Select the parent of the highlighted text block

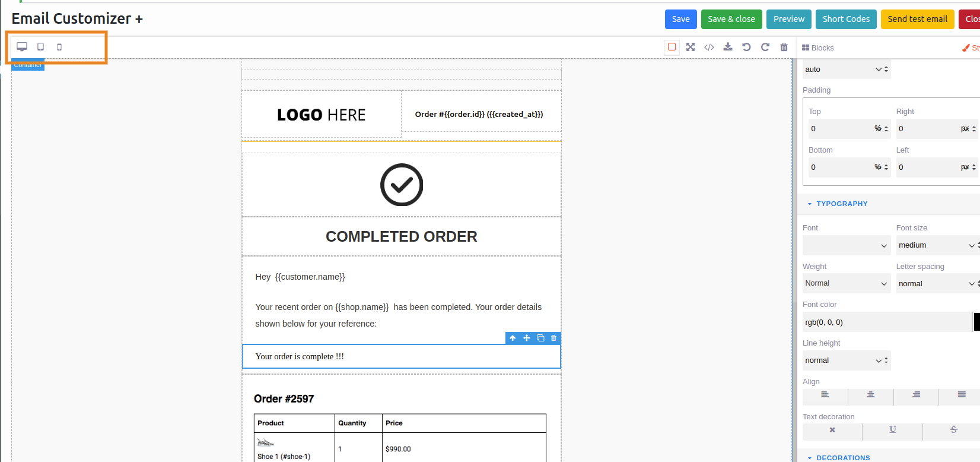[513, 338]
